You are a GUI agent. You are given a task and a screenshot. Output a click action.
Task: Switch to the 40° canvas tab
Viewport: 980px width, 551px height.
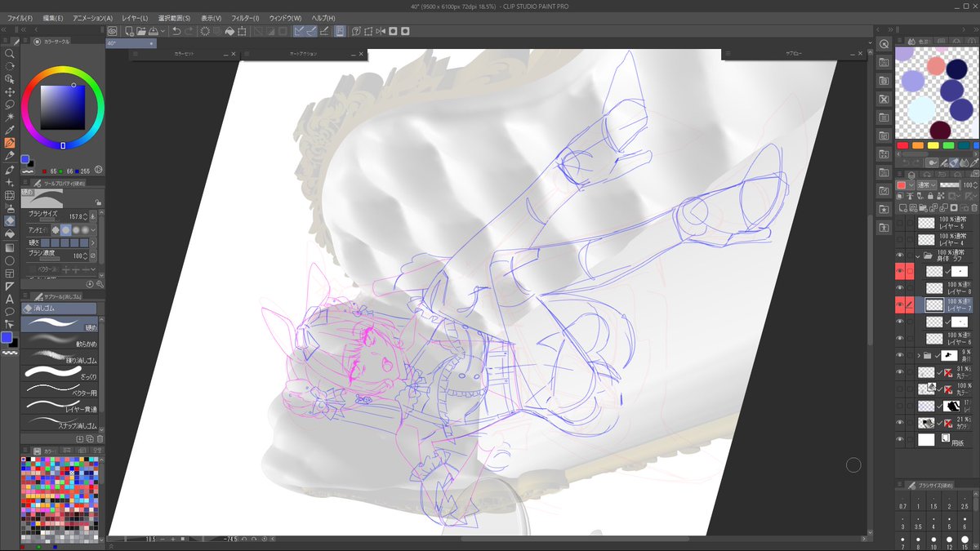(130, 43)
